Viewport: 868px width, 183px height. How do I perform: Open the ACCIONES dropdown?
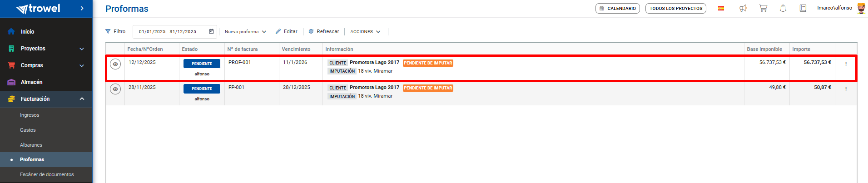tap(365, 32)
